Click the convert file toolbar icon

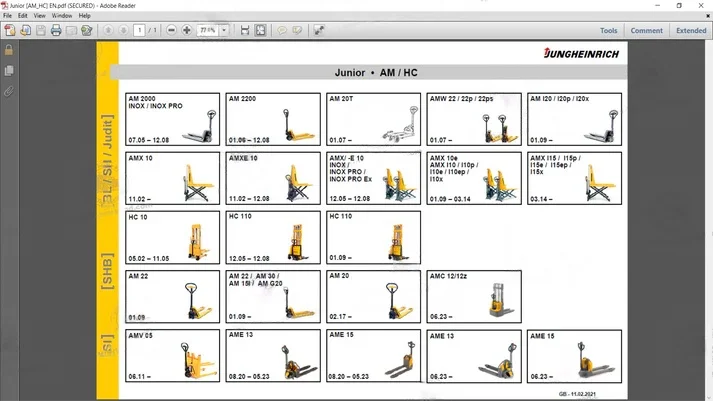coord(25,30)
